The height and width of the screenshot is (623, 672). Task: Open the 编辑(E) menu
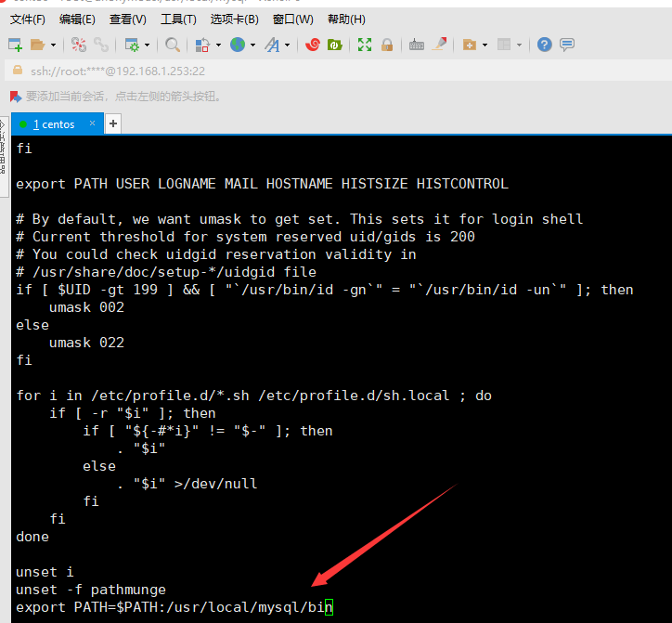(x=77, y=19)
